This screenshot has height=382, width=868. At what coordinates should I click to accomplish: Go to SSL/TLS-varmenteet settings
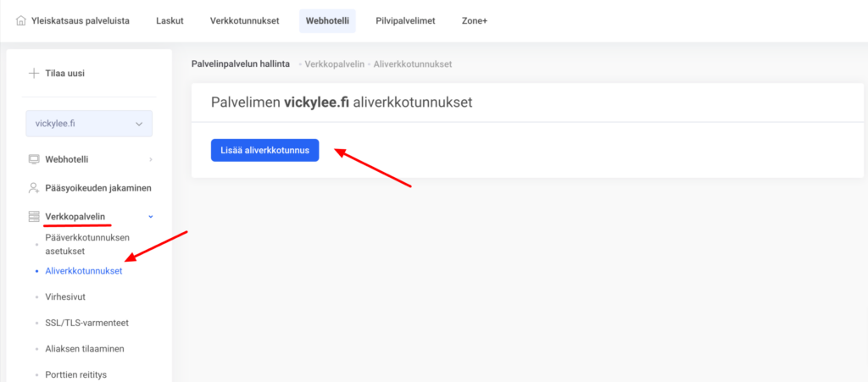(x=86, y=323)
